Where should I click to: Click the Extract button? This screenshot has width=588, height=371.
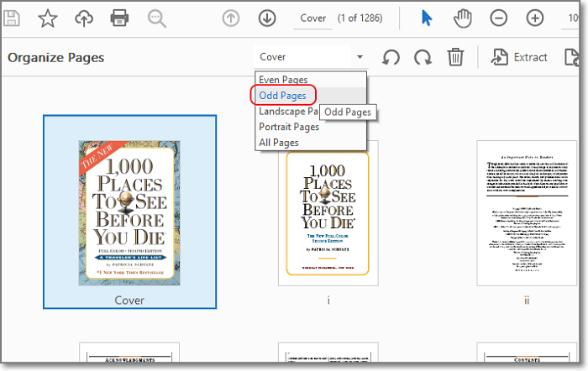click(520, 57)
